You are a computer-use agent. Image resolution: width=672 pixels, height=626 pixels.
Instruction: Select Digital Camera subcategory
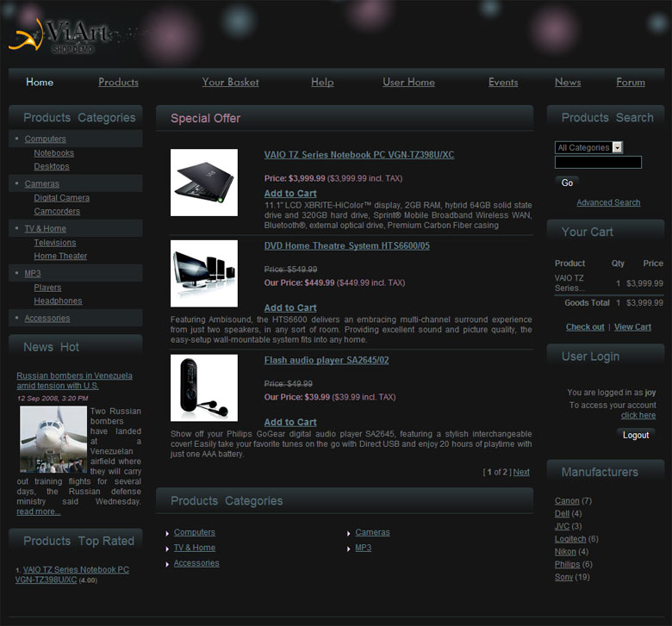click(x=62, y=198)
